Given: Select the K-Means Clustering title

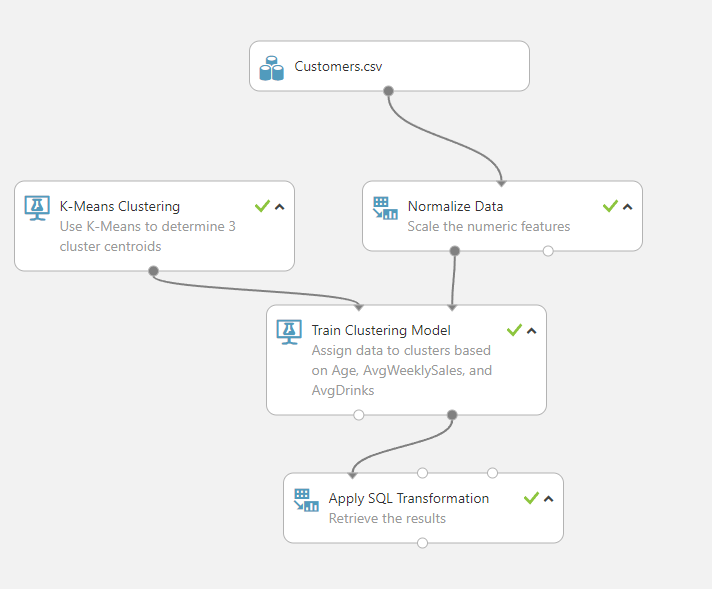Looking at the screenshot, I should [120, 207].
